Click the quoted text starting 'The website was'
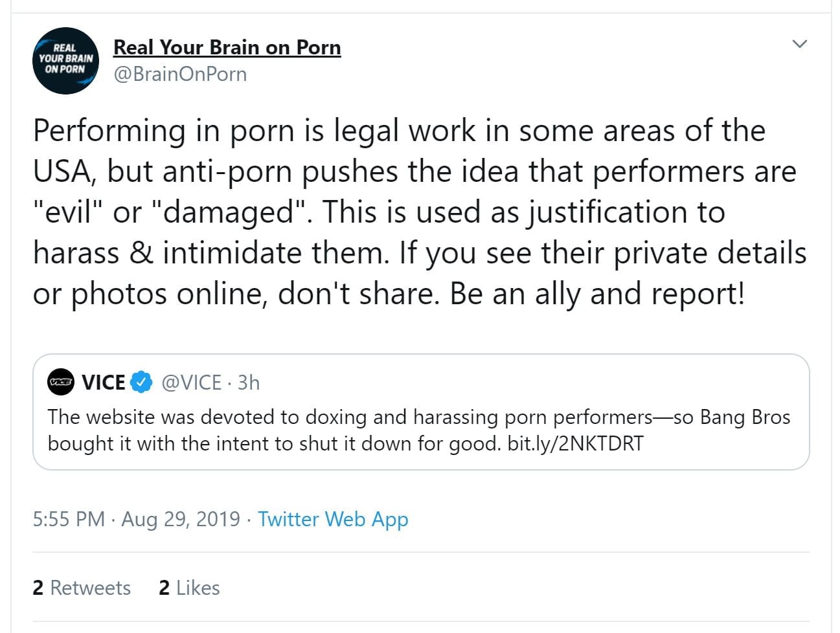 pos(350,417)
